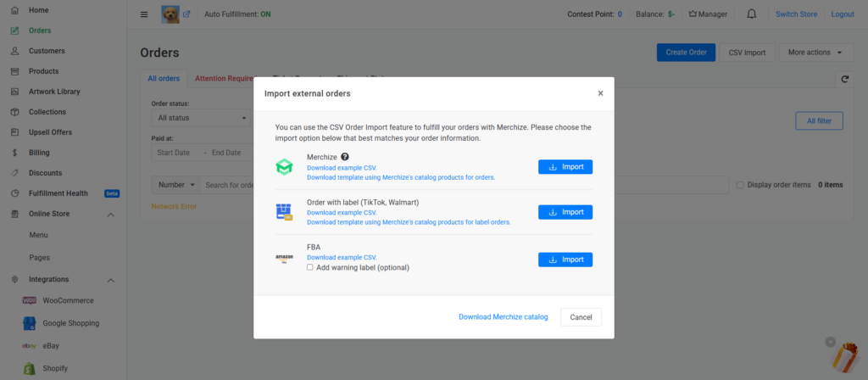The image size is (868, 380).
Task: Click the Network Error message
Action: click(x=174, y=207)
